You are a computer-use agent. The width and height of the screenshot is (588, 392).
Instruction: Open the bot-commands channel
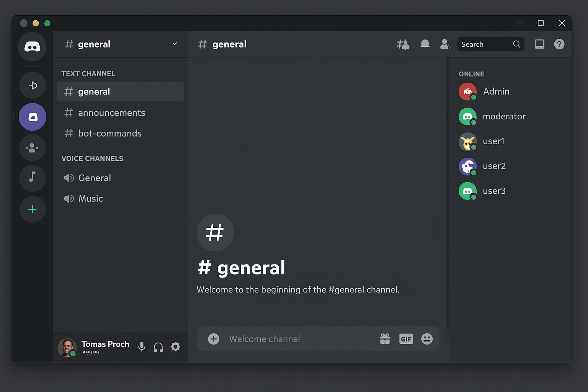(x=110, y=133)
